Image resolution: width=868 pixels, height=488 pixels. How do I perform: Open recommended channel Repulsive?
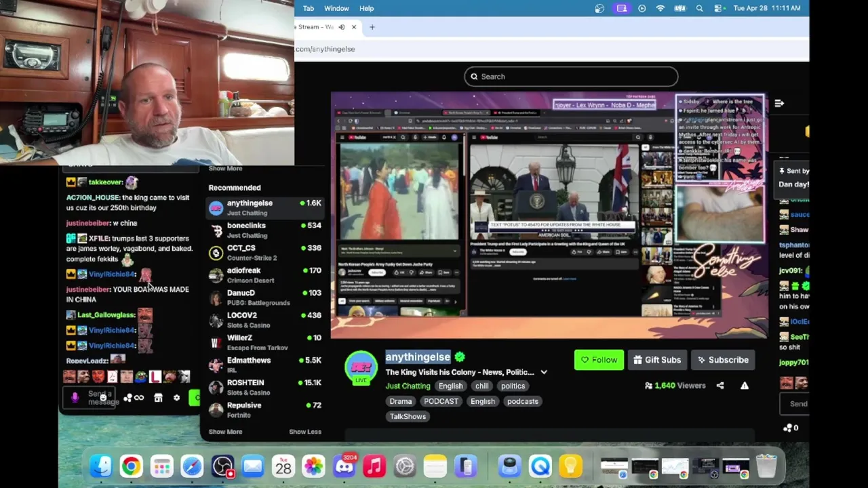(x=264, y=409)
